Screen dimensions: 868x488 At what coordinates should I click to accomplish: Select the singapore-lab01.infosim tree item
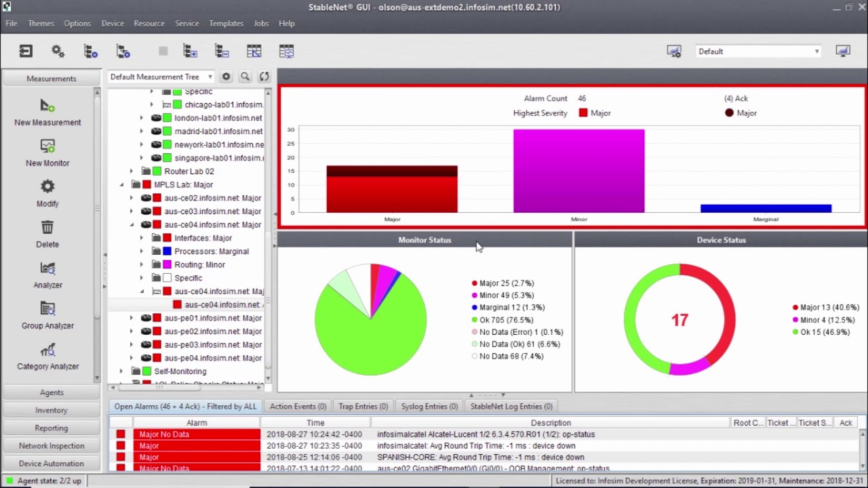click(x=218, y=158)
